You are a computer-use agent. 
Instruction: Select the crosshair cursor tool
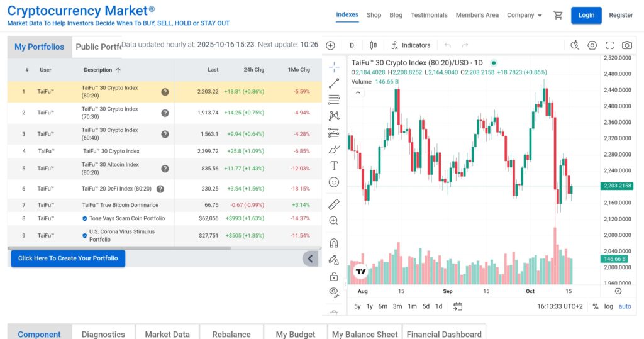[x=334, y=67]
